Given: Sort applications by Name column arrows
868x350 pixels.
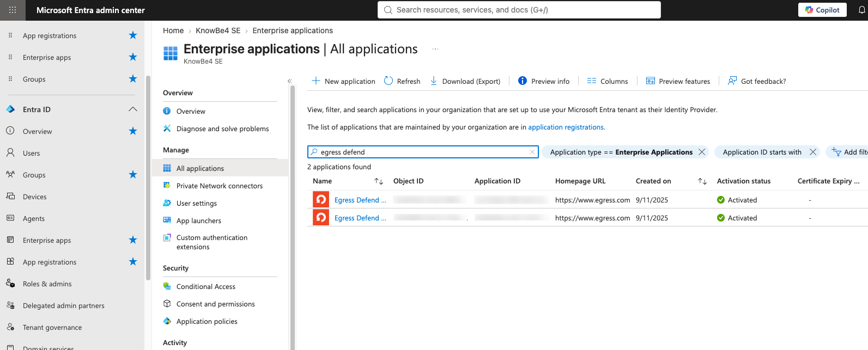Looking at the screenshot, I should 379,181.
